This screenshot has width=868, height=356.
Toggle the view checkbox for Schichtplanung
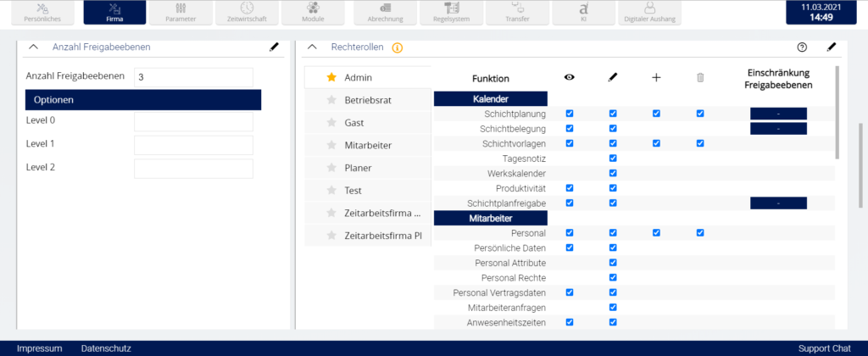point(570,113)
